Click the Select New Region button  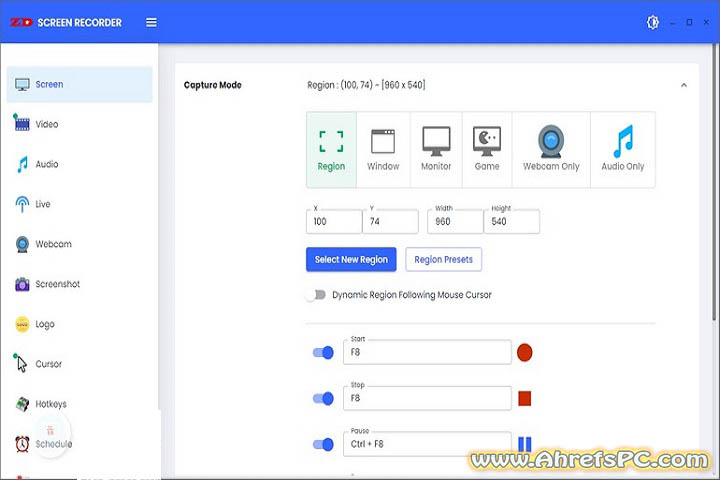coord(351,260)
